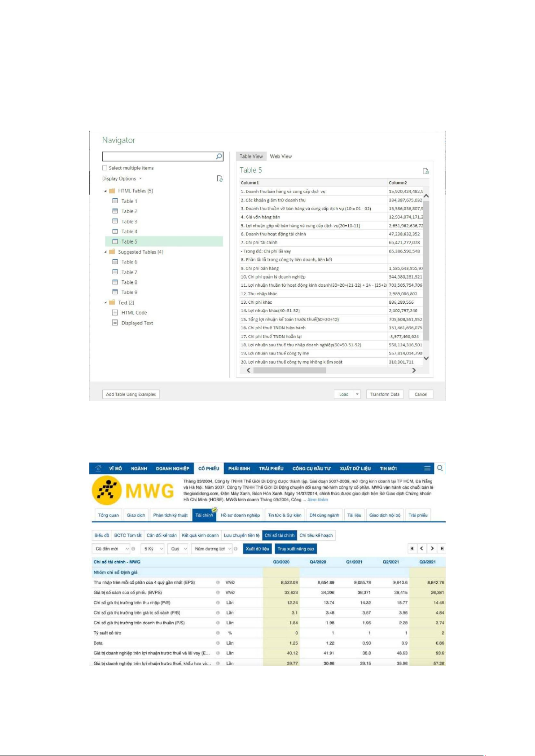Click the Xuất dữ liệu export button
Viewport: 535px width, 756px height.
coord(257,549)
